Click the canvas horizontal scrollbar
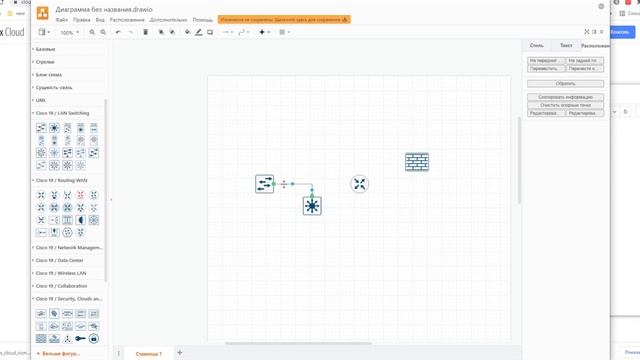Screen dimensions: 640x360 (x=298, y=344)
